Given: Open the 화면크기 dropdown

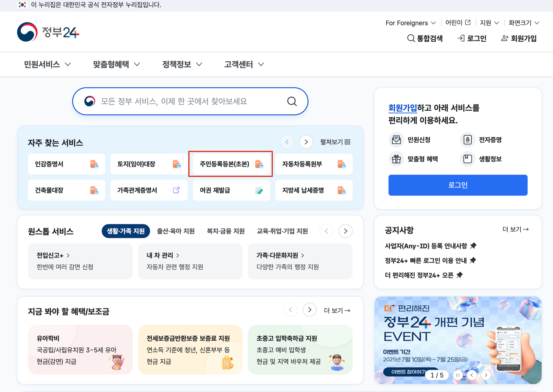Looking at the screenshot, I should (524, 23).
